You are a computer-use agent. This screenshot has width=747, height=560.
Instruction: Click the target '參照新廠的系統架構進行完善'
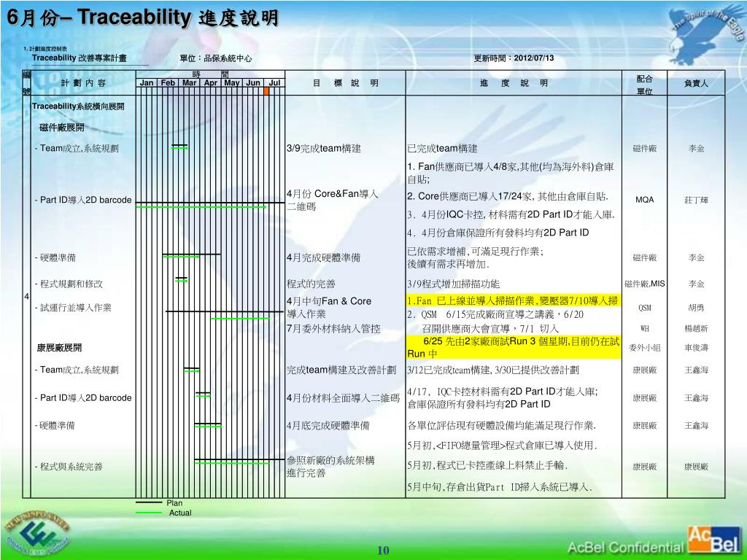(x=330, y=467)
